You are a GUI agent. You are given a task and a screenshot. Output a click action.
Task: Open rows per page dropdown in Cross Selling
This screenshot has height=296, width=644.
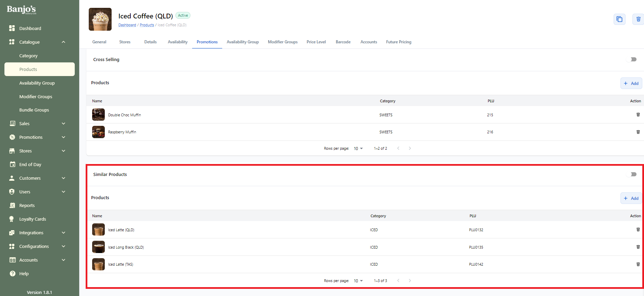pos(358,148)
